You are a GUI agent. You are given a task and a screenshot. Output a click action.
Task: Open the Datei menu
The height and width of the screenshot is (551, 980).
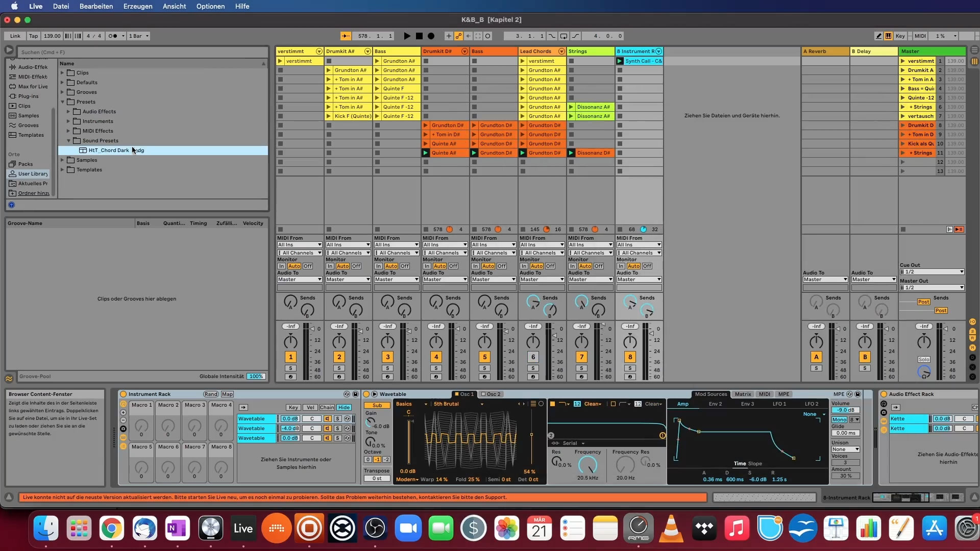click(61, 6)
